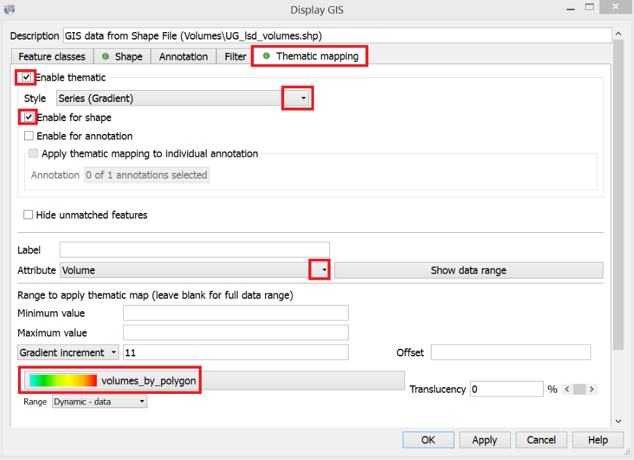The width and height of the screenshot is (634, 460).
Task: Click the app icon in the title bar
Action: pos(11,10)
